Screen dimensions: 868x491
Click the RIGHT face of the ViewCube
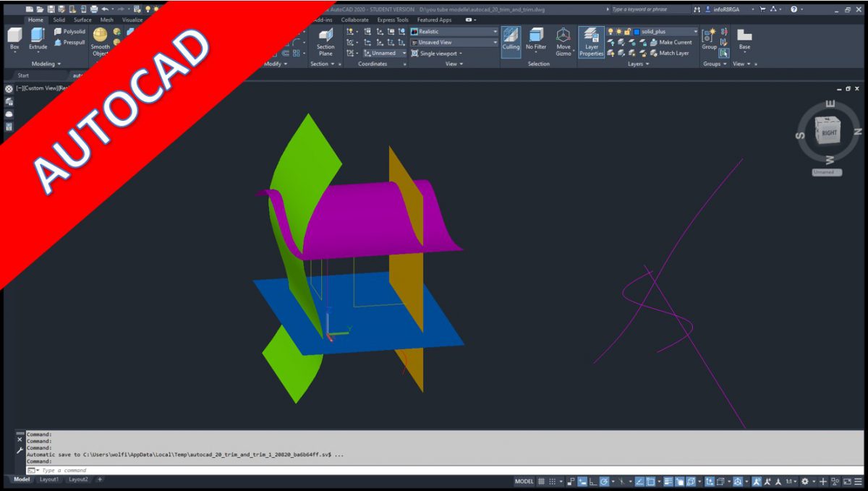[828, 132]
